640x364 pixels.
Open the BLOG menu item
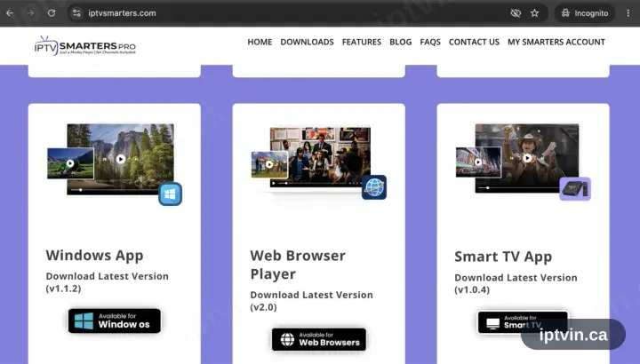click(400, 42)
